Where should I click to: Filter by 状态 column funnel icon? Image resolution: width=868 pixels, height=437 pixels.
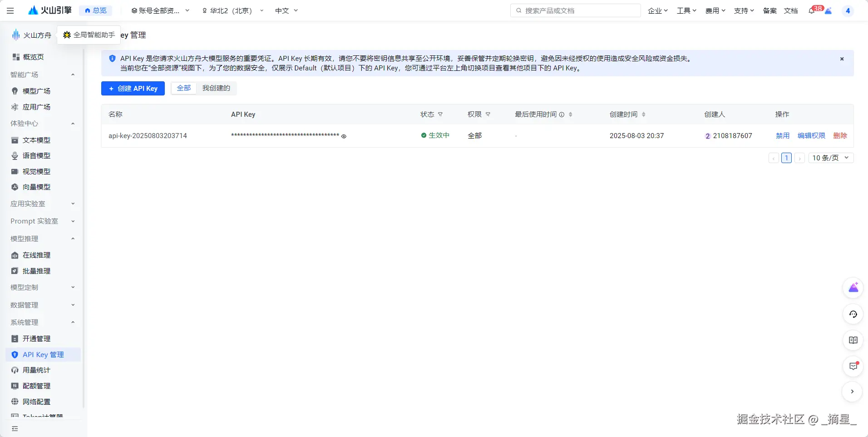pos(440,114)
